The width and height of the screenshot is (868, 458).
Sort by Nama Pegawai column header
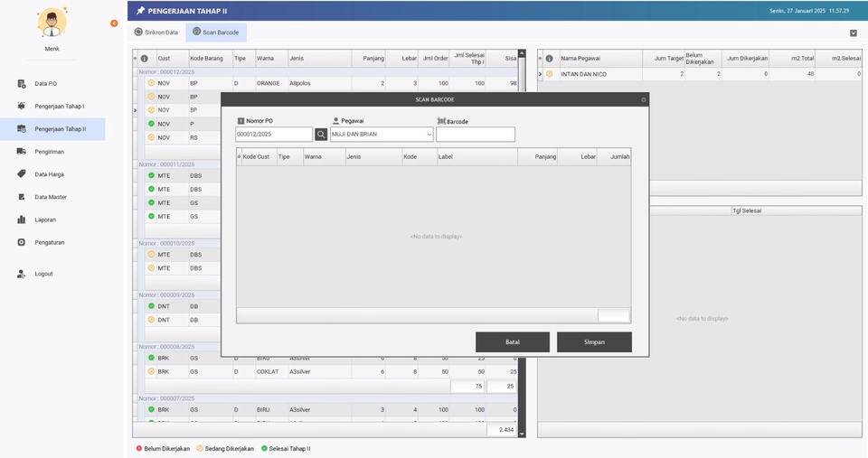pyautogui.click(x=600, y=58)
